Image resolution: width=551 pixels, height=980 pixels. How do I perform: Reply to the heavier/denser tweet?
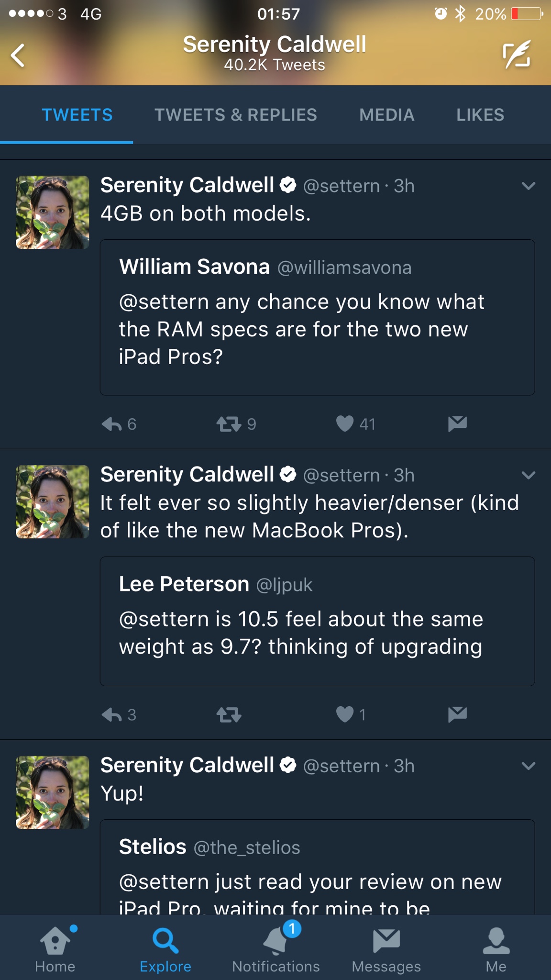coord(112,715)
